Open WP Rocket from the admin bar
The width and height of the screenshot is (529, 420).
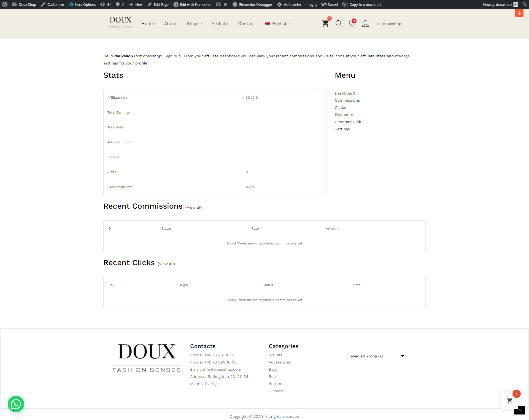(330, 4)
